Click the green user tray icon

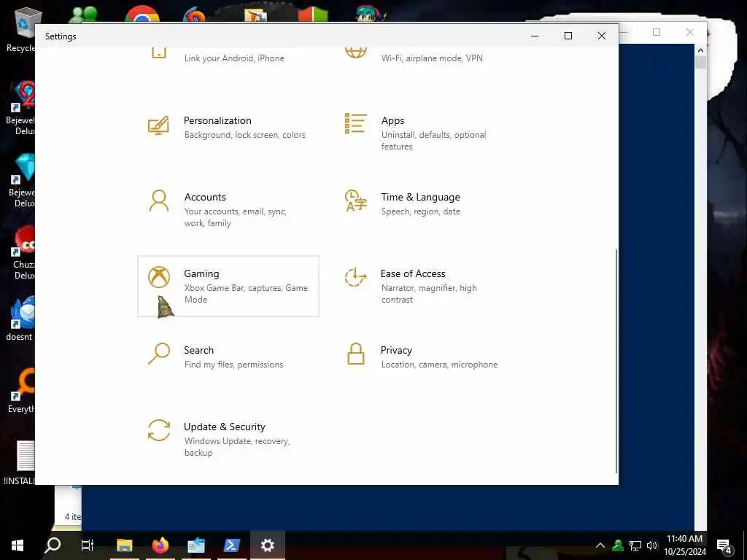coord(618,545)
